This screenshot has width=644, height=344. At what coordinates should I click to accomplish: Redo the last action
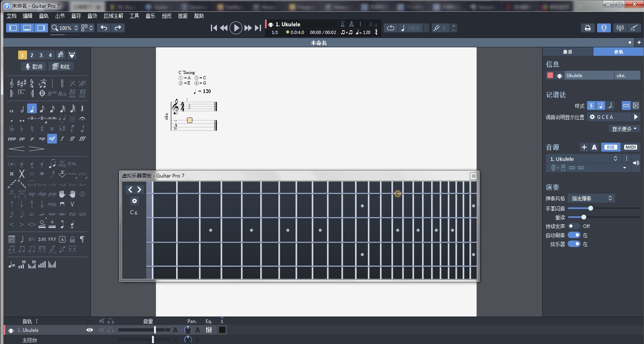coord(118,28)
